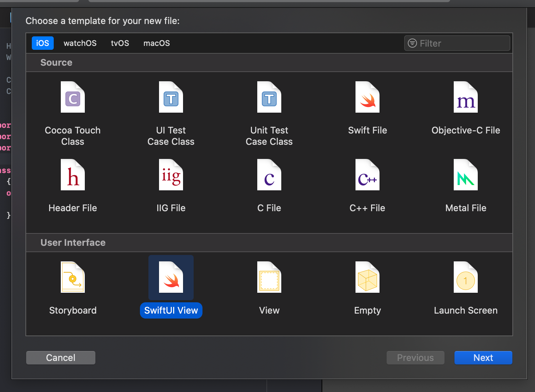The image size is (535, 392).
Task: Switch to the iOS tab
Action: click(x=43, y=43)
